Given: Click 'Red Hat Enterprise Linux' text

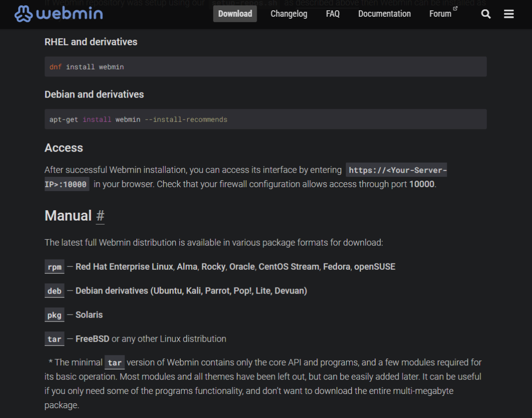Looking at the screenshot, I should (124, 267).
